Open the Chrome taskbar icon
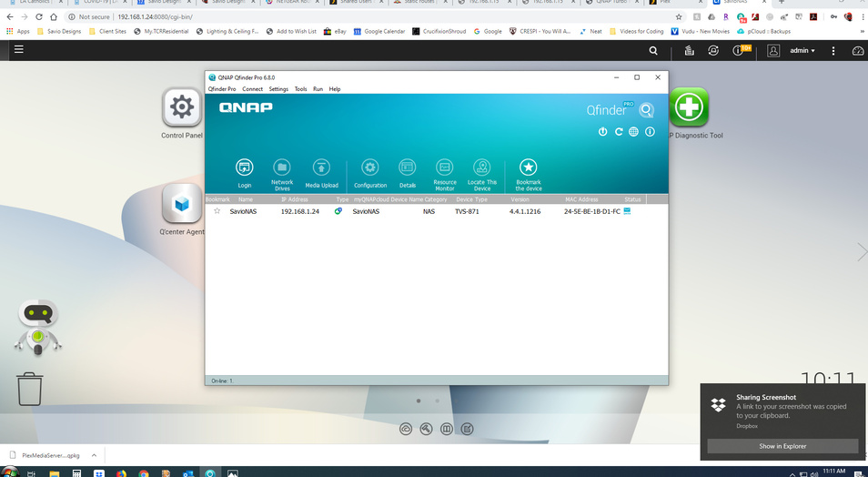This screenshot has width=868, height=477. [x=144, y=473]
